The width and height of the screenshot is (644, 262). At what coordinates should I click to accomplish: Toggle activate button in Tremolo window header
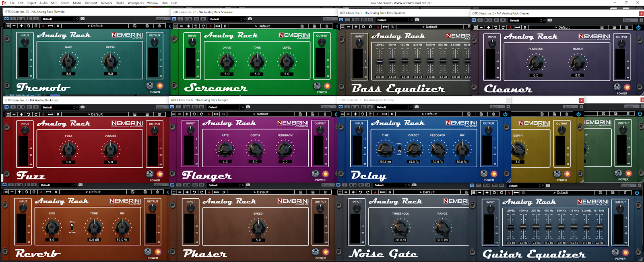click(x=7, y=19)
